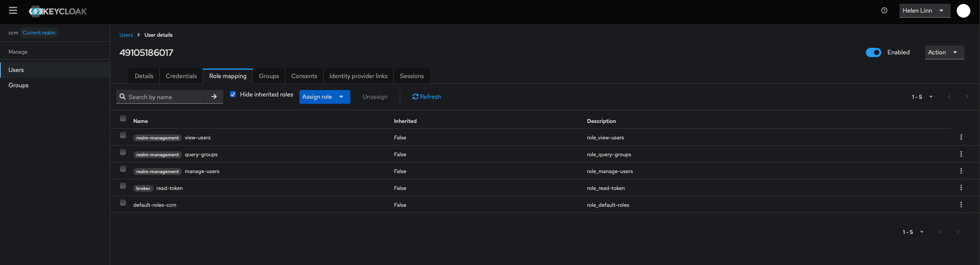Switch to the Credentials tab
The height and width of the screenshot is (265, 980).
[181, 76]
